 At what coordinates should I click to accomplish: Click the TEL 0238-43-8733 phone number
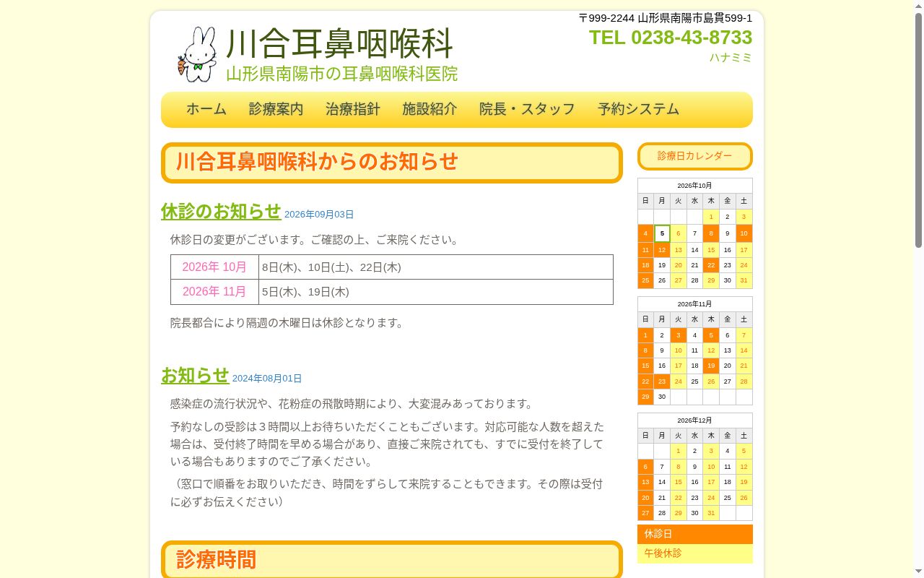pos(671,38)
